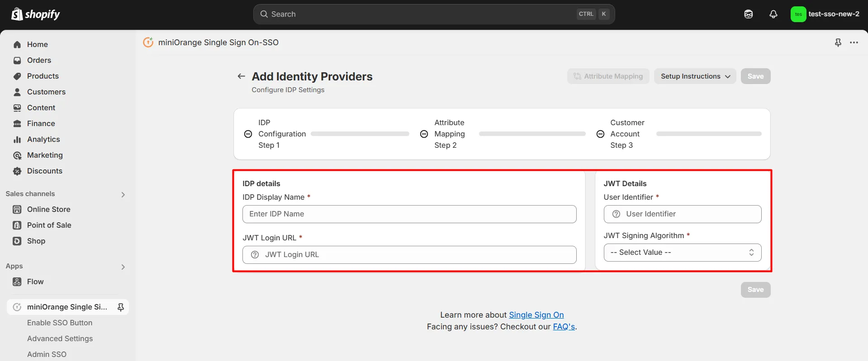Focus the Search bar

[434, 14]
